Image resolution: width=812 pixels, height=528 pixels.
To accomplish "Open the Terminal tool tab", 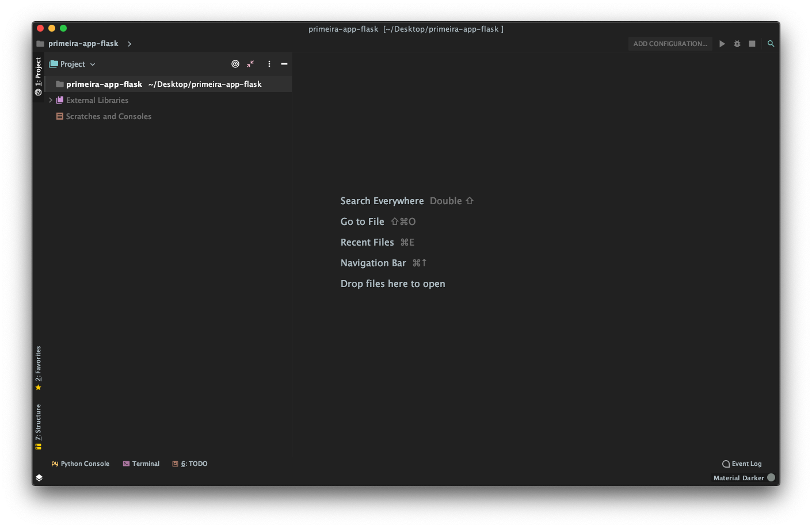I will [x=141, y=464].
